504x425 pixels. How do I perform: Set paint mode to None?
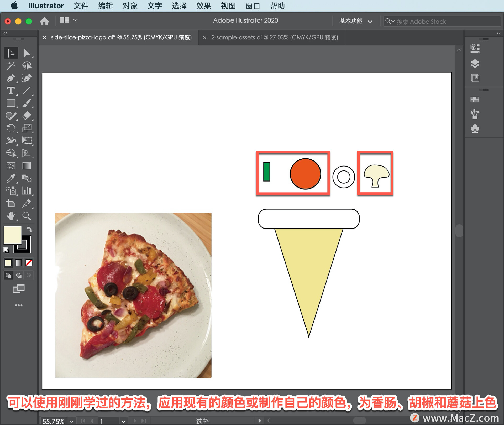[x=29, y=262]
